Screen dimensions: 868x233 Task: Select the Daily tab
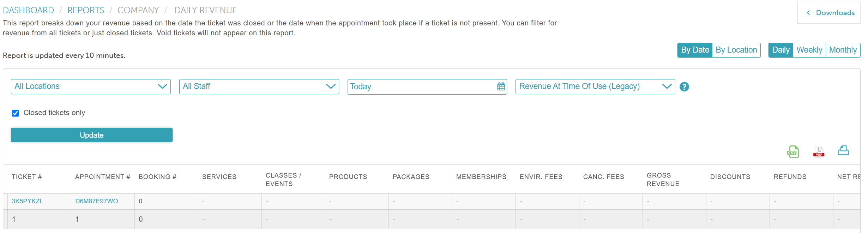(780, 50)
